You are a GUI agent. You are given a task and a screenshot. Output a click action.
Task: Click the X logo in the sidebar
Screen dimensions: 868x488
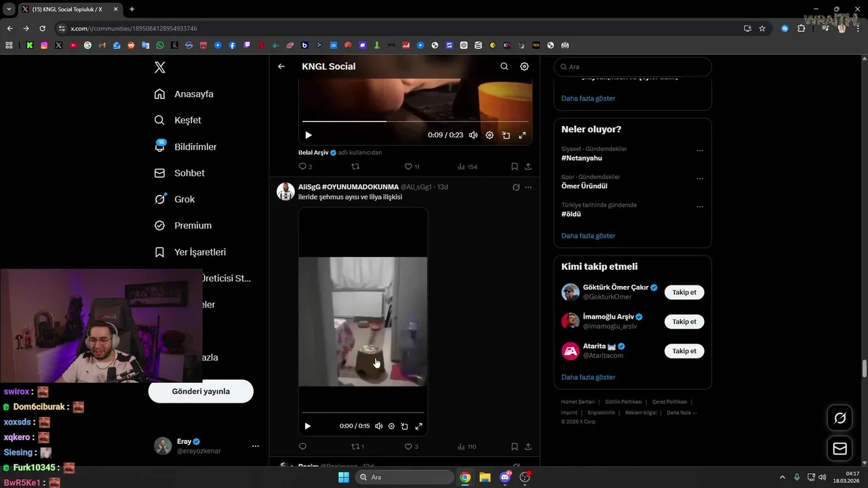click(x=160, y=67)
